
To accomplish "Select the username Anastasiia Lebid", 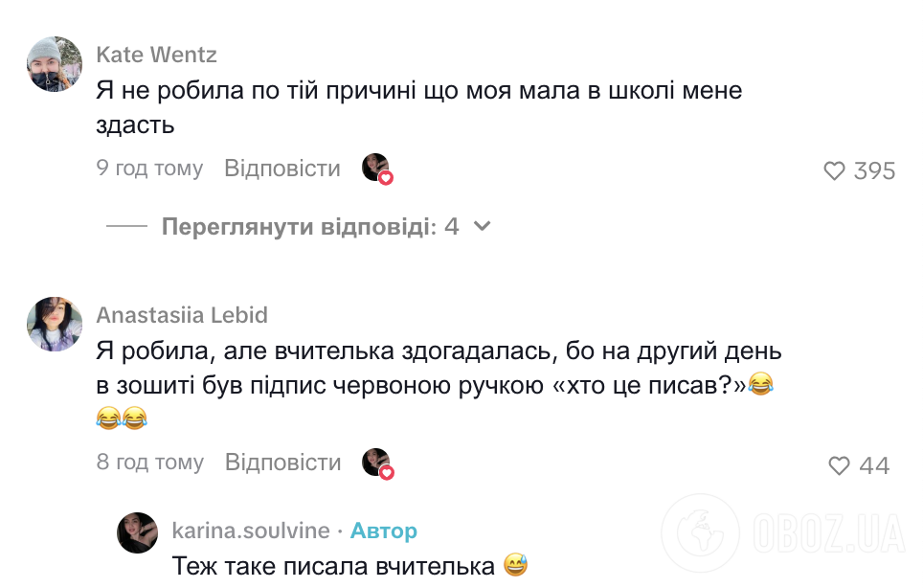I will coord(182,314).
